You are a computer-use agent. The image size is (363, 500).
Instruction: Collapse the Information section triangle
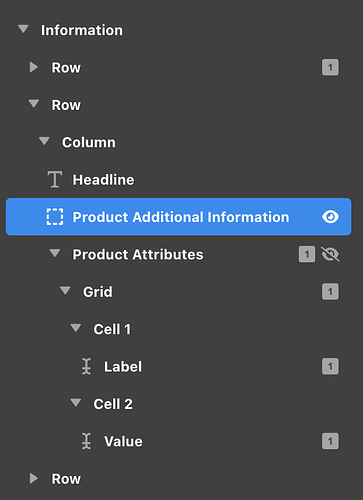(x=23, y=29)
